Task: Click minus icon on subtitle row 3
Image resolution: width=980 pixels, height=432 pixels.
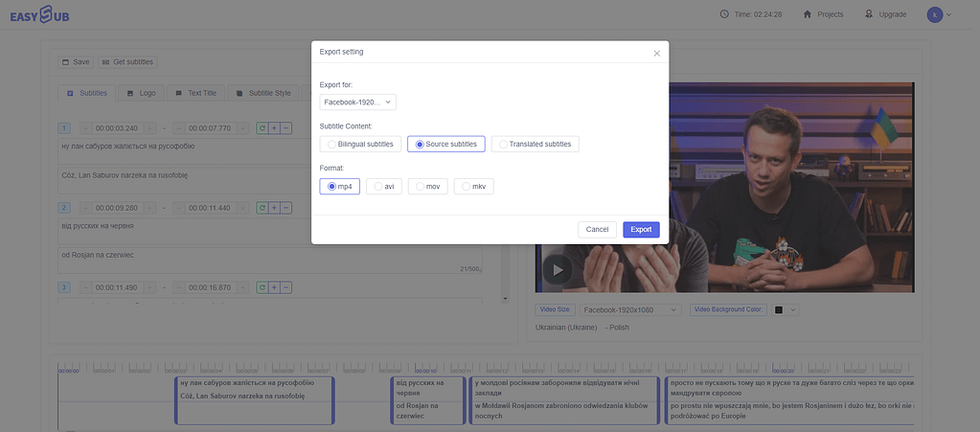Action: coord(285,287)
